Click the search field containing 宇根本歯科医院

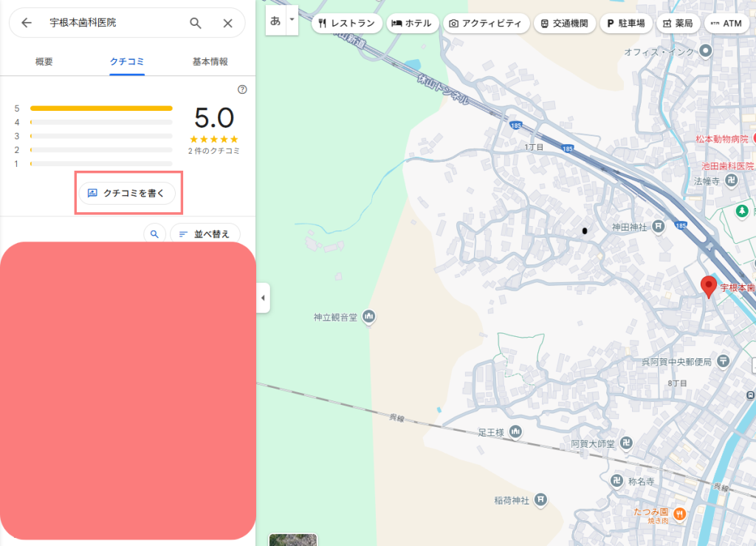click(111, 23)
